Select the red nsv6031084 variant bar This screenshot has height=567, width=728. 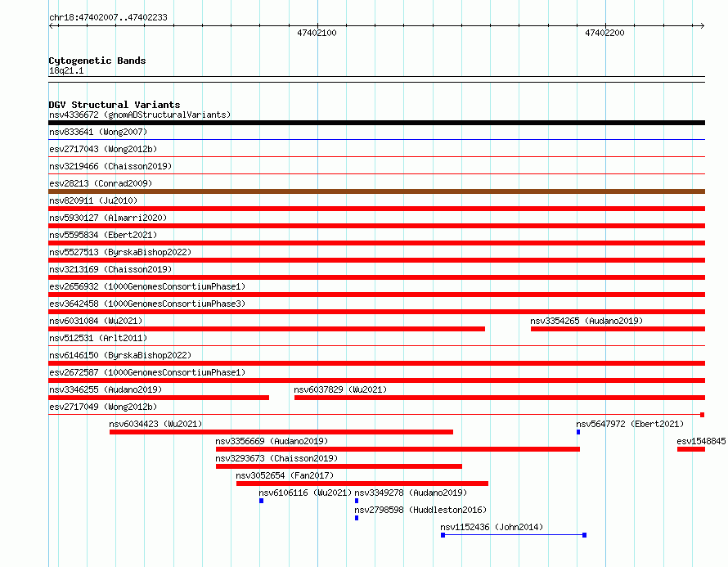tap(267, 329)
